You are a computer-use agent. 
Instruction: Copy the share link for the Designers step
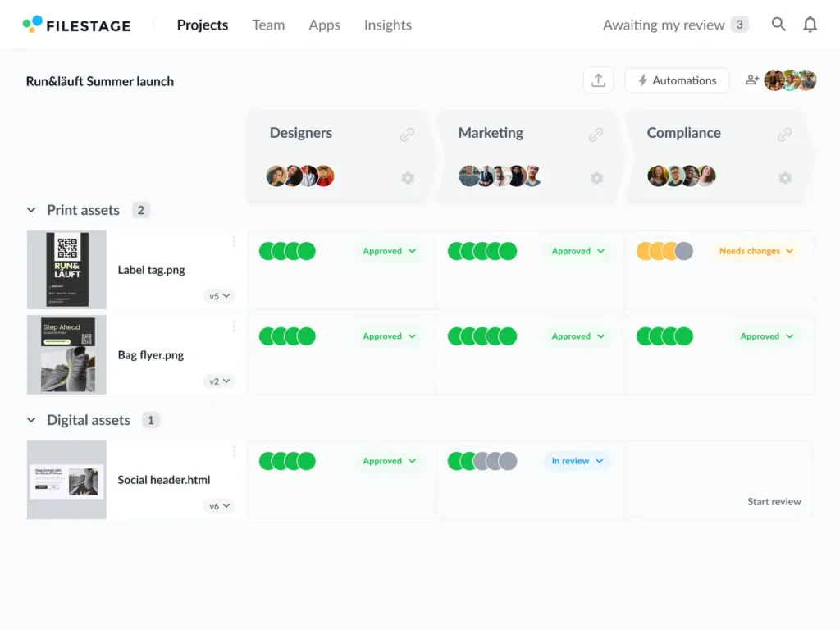coord(408,134)
